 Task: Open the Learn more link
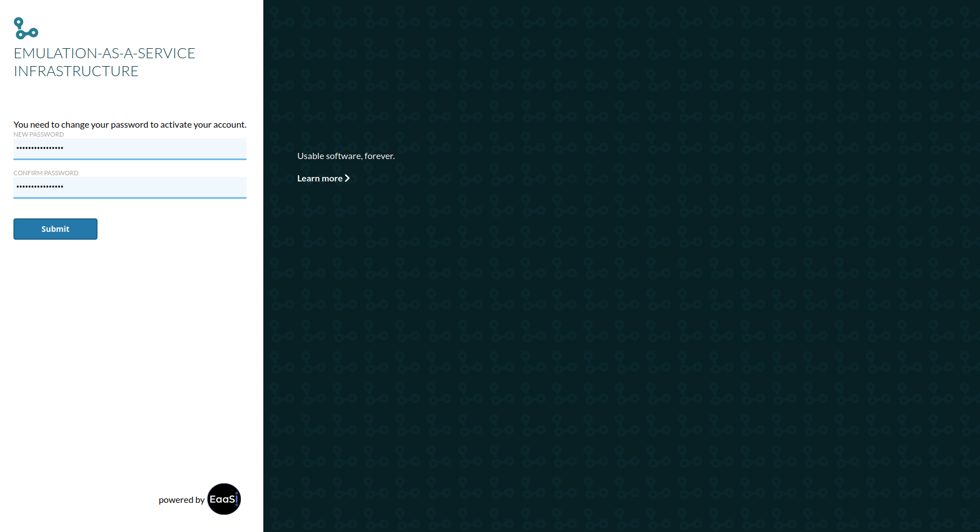pos(323,178)
